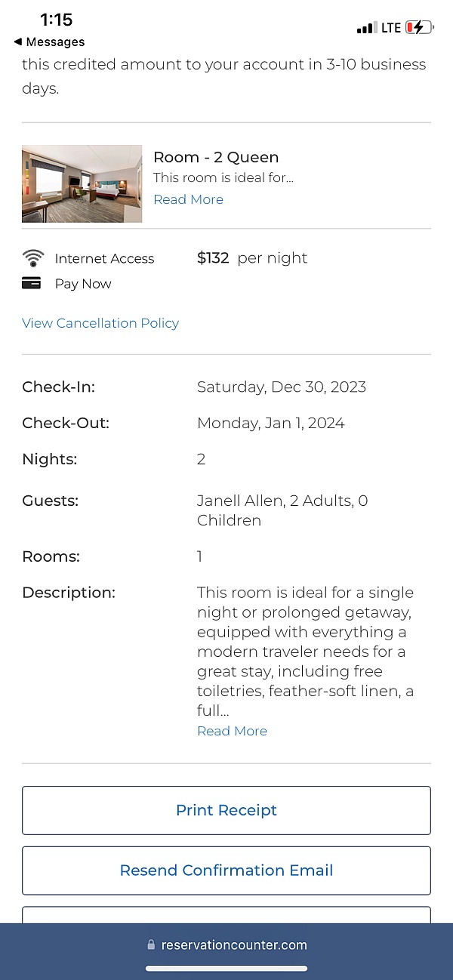Tap the back arrow to Messages

tap(18, 42)
